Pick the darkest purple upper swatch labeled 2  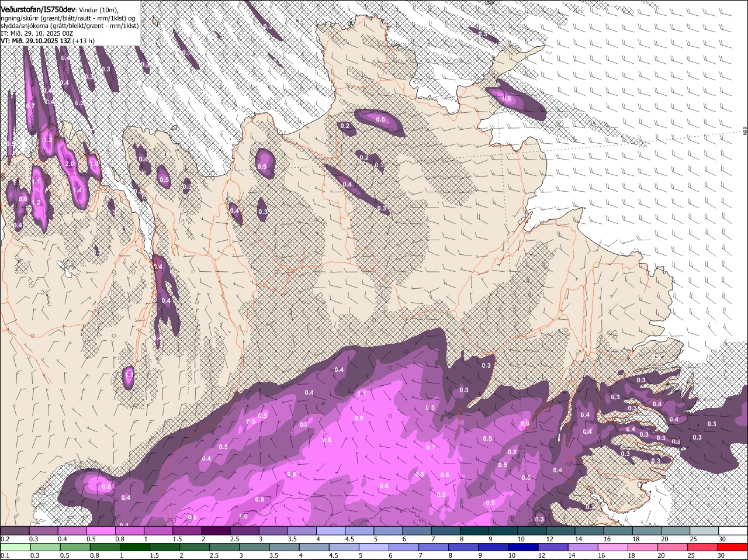pos(216,531)
